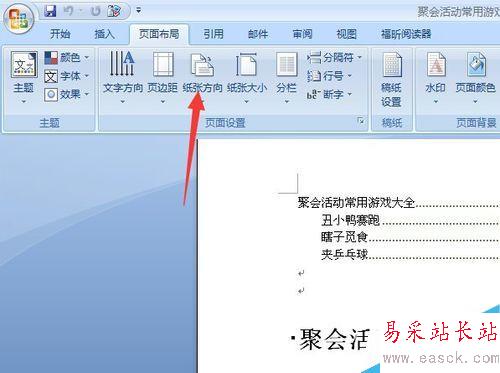
Task: Click the large heading text 聚会活
Action: [335, 339]
